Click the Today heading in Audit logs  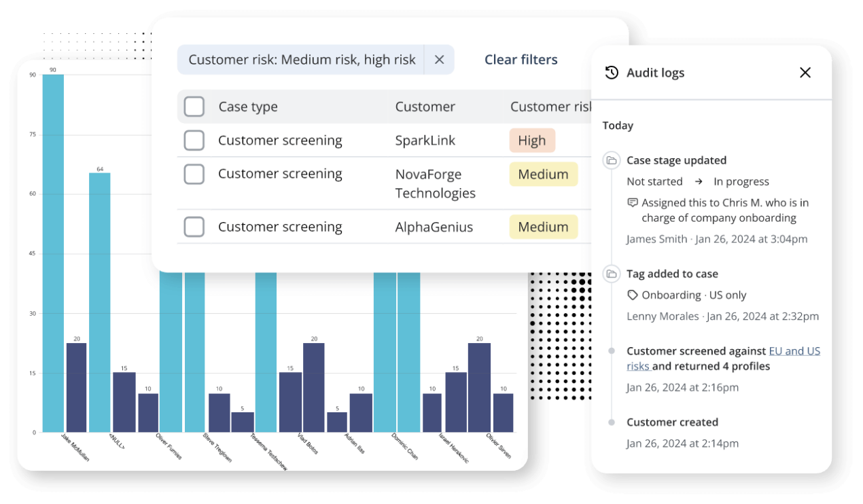pos(618,126)
